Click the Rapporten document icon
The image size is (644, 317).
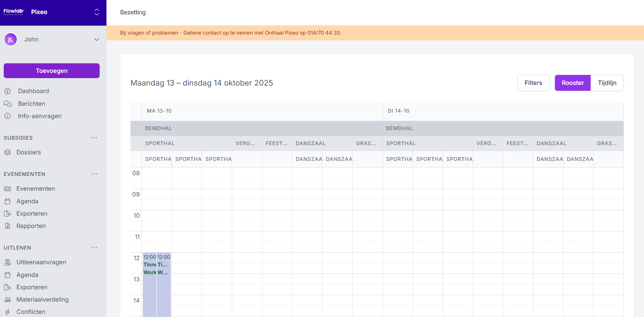coord(8,226)
